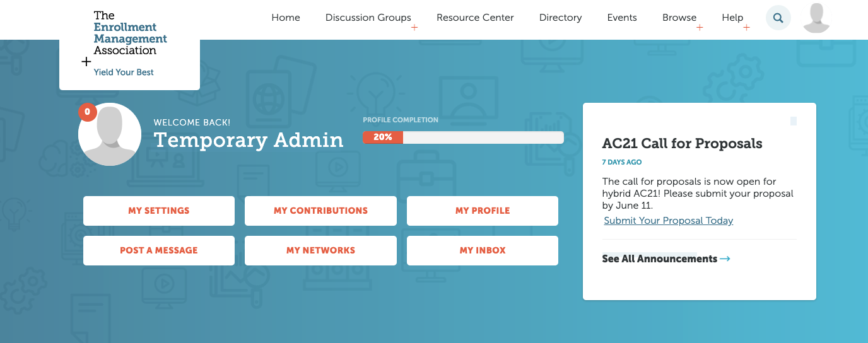The width and height of the screenshot is (868, 343).
Task: Open MY PROFILE button
Action: click(x=483, y=211)
